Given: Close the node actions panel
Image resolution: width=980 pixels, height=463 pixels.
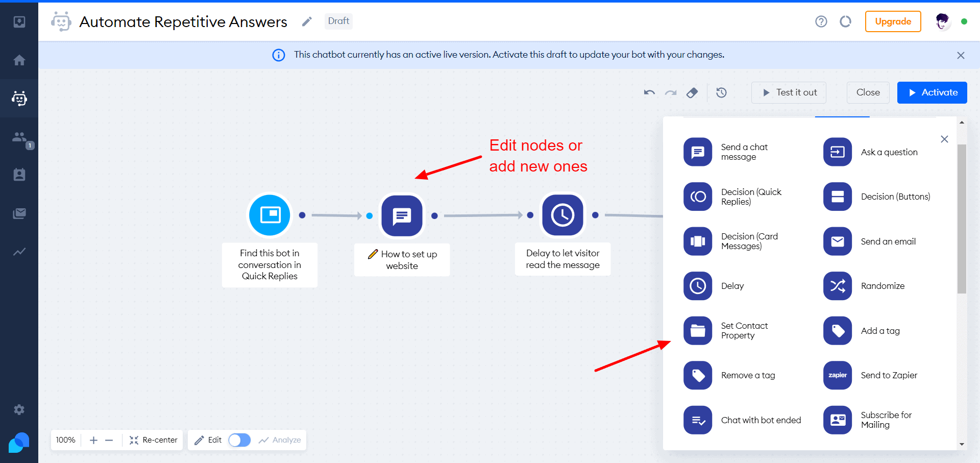Looking at the screenshot, I should tap(944, 139).
